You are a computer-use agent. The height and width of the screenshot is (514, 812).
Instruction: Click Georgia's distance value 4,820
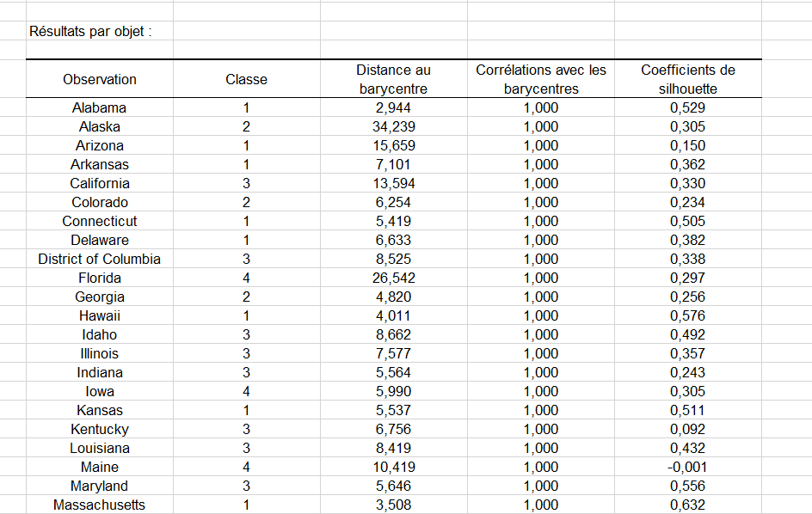394,297
